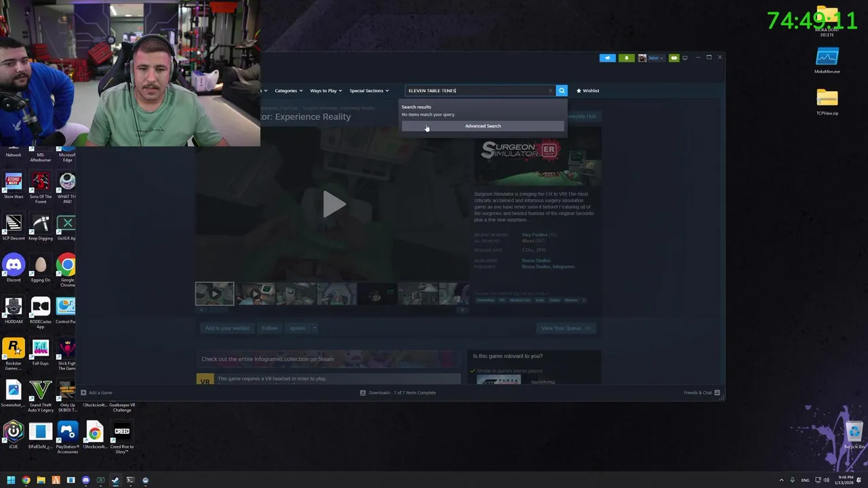
Task: Open the iCUE desktop shortcut
Action: click(x=14, y=434)
